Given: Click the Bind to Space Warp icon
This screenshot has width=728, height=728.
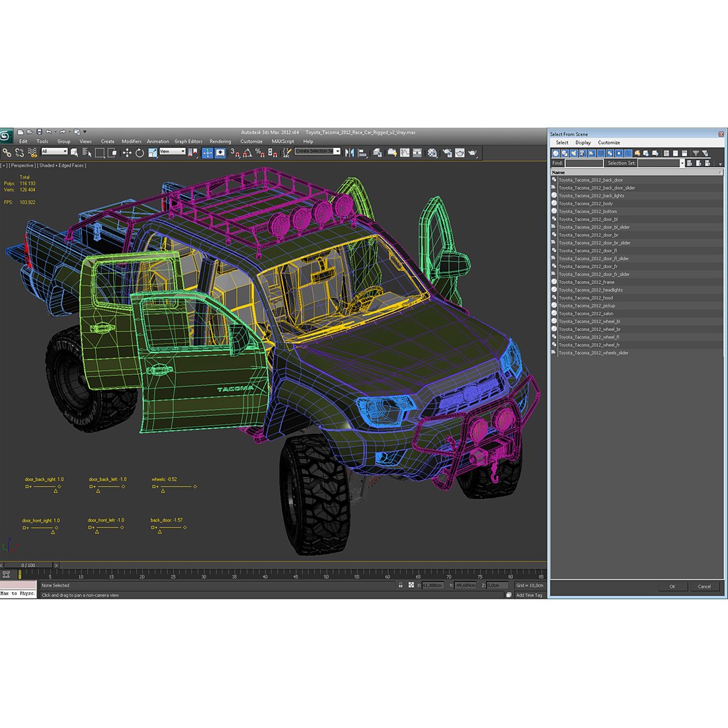Looking at the screenshot, I should click(32, 152).
